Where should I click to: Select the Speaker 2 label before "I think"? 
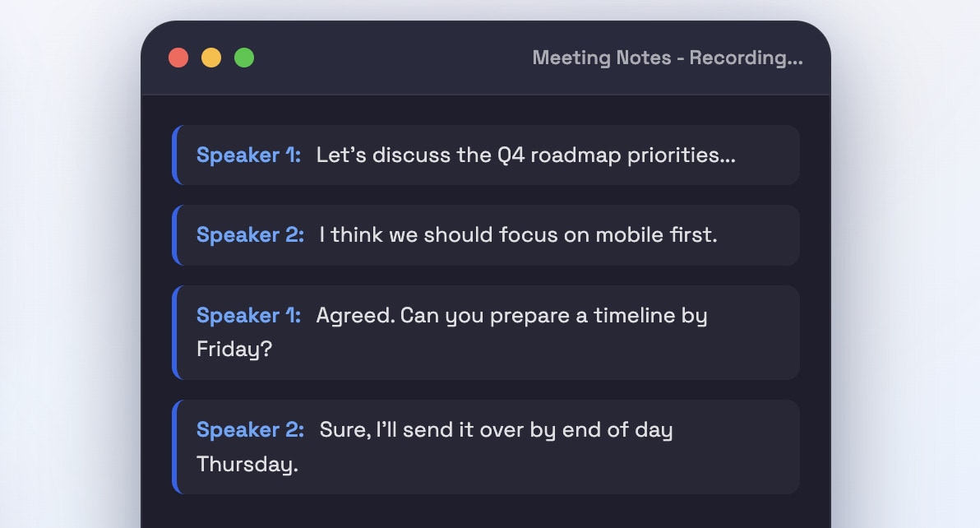250,235
